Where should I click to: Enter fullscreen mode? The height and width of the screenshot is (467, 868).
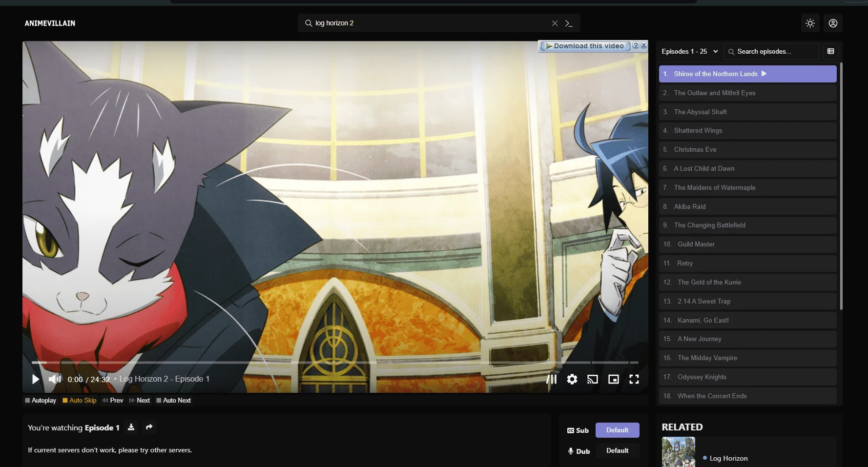[634, 379]
